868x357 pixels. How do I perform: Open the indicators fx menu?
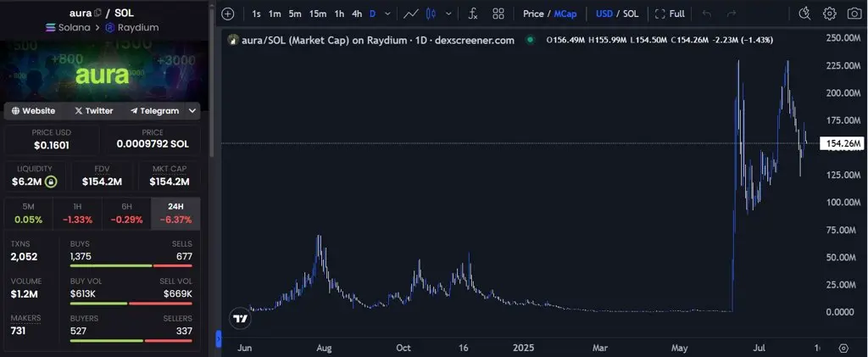[x=473, y=14]
